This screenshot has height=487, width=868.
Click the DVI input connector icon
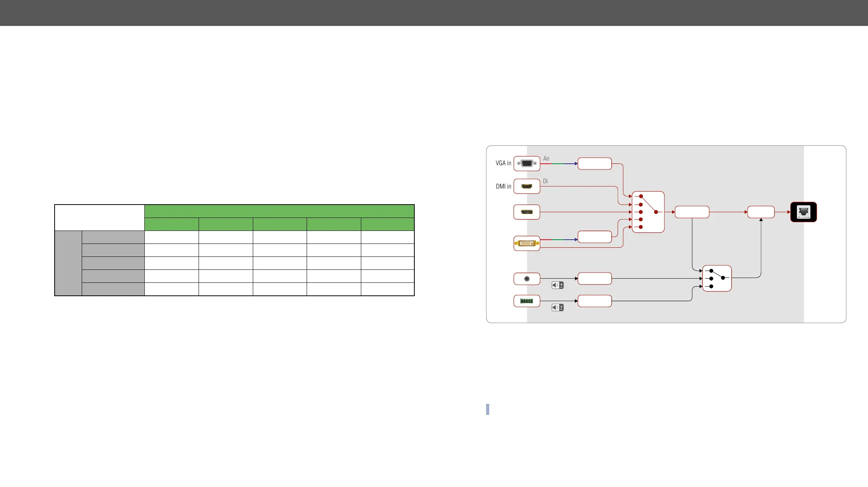(527, 243)
